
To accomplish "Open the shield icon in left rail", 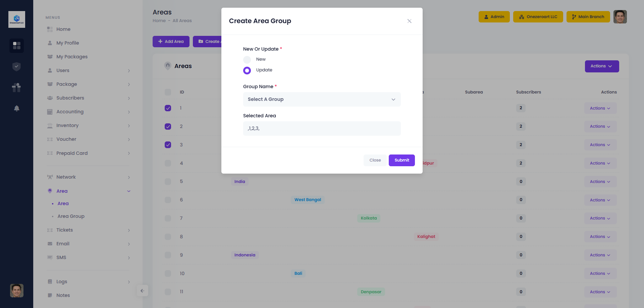I will click(16, 67).
